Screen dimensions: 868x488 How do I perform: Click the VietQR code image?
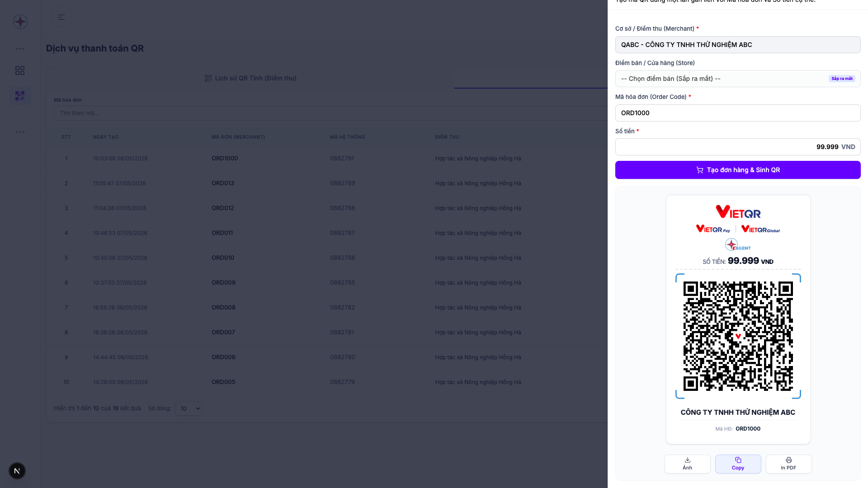(738, 336)
